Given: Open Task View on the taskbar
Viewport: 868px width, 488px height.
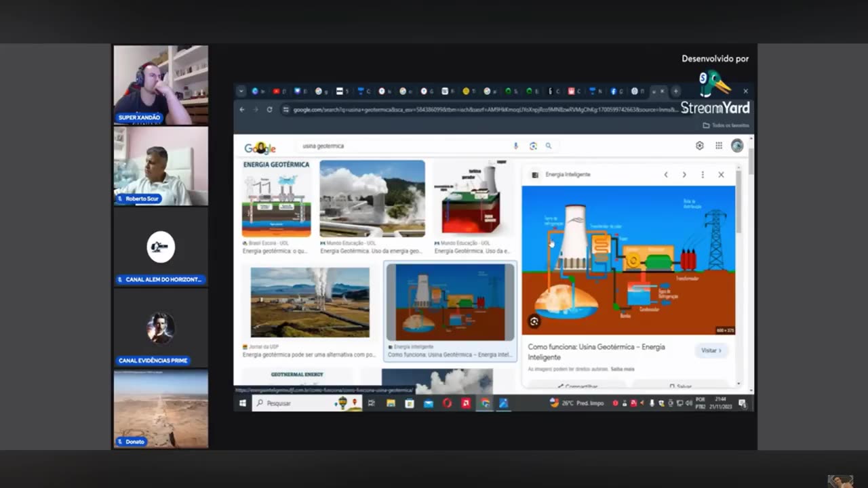Looking at the screenshot, I should (371, 403).
